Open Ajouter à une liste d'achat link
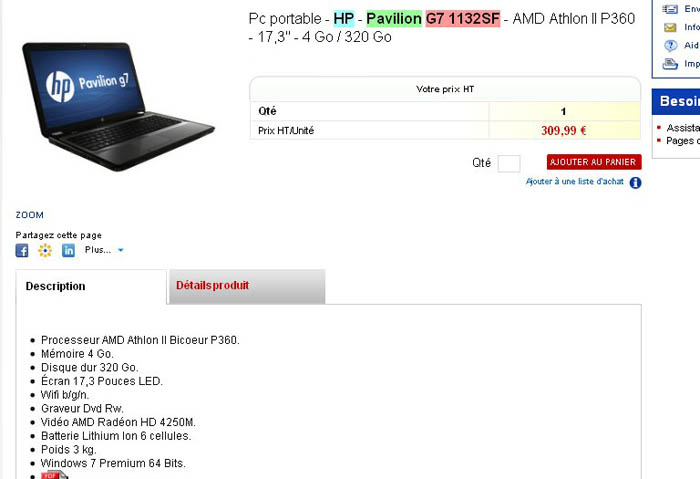Screen dimensions: 700x479 (575, 182)
